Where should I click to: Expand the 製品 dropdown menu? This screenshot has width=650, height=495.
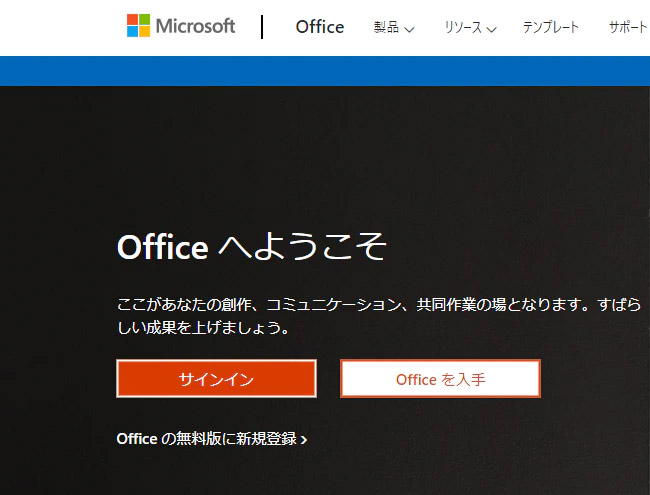click(394, 28)
